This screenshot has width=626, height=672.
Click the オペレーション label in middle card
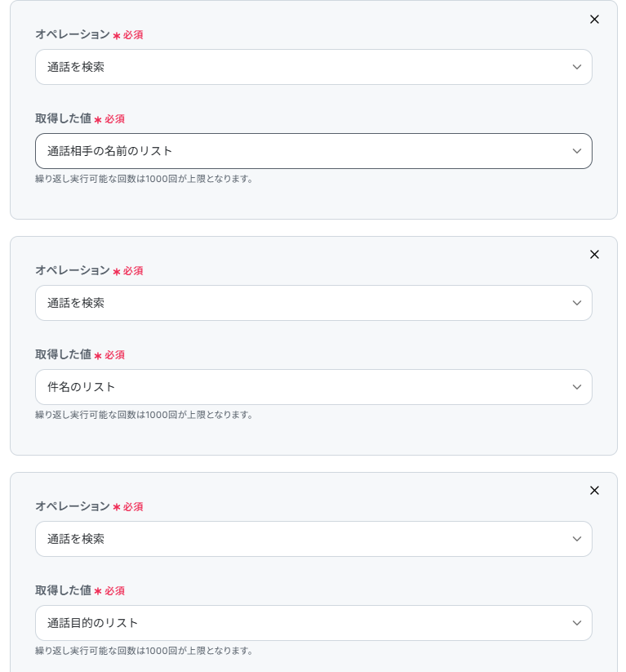point(72,270)
